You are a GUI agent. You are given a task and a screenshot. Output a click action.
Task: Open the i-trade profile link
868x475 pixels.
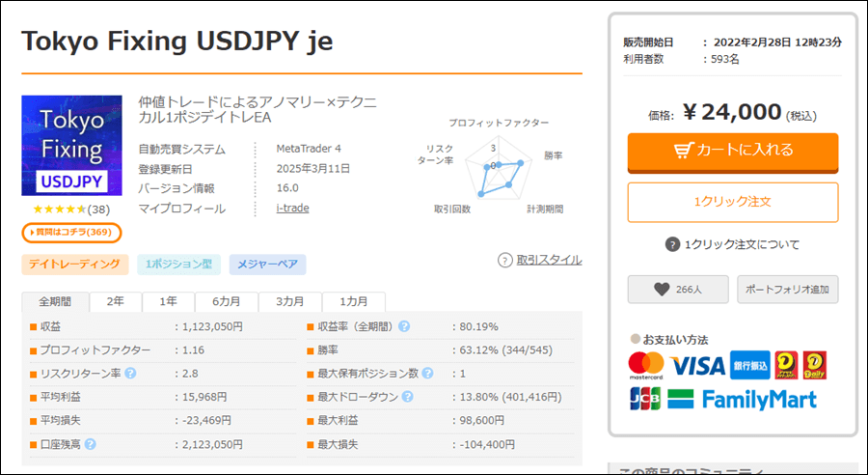293,209
